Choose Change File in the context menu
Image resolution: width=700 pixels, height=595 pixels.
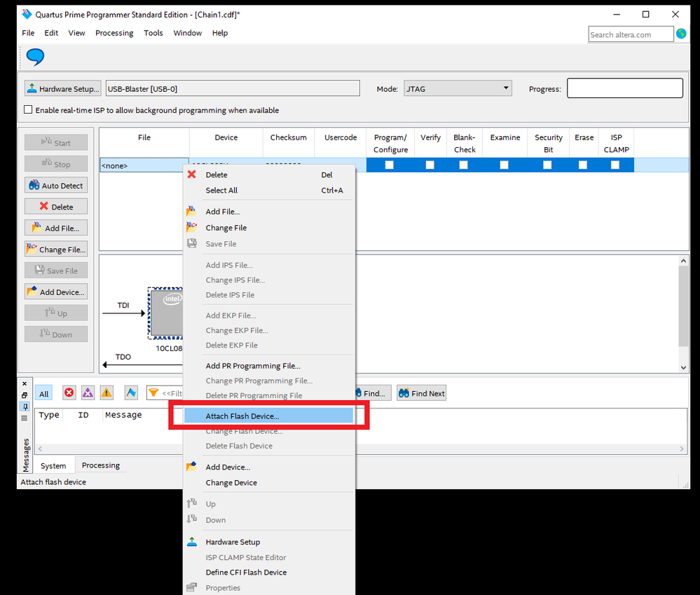tap(269, 228)
